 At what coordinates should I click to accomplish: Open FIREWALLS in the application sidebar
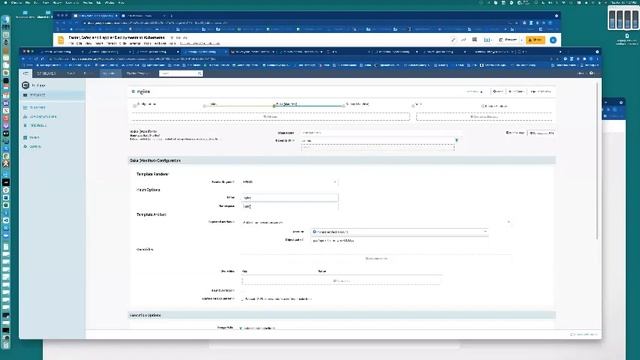(36, 126)
